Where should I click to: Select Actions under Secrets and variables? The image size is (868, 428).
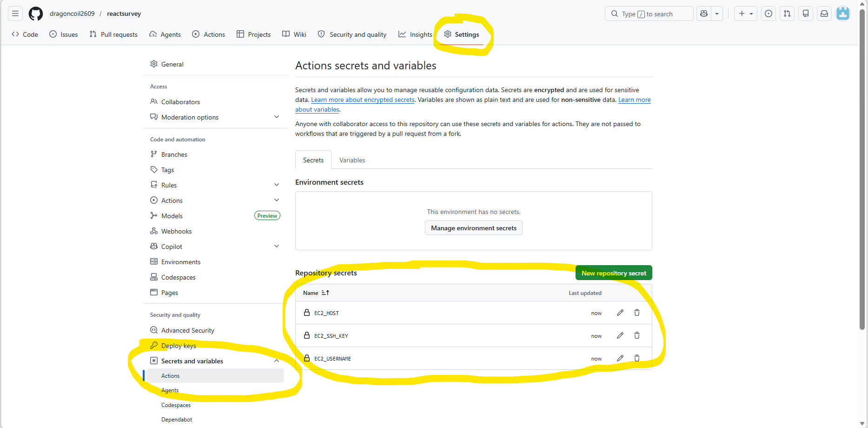tap(215, 376)
